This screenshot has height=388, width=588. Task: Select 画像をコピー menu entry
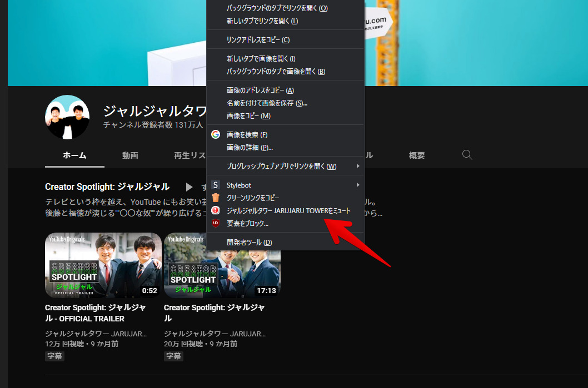click(x=285, y=115)
